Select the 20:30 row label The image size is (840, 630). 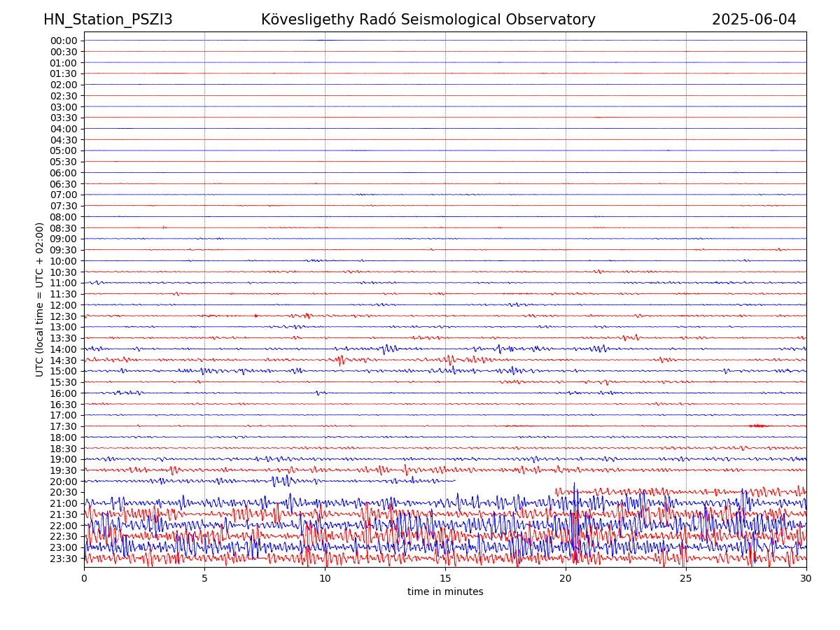[x=64, y=493]
